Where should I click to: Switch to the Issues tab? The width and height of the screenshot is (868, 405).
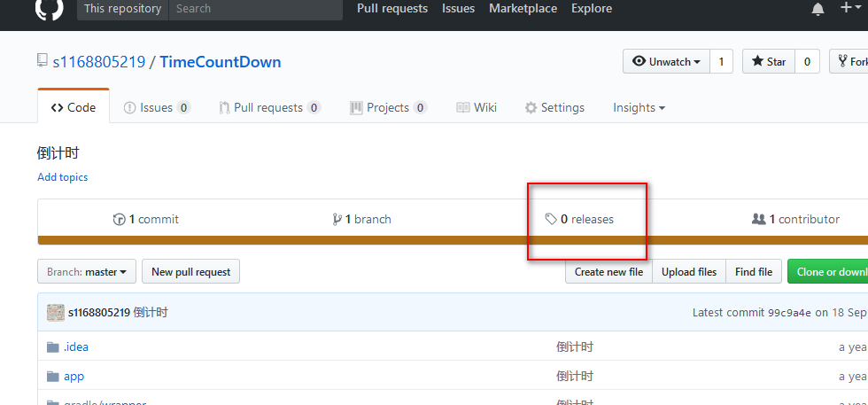coord(158,107)
